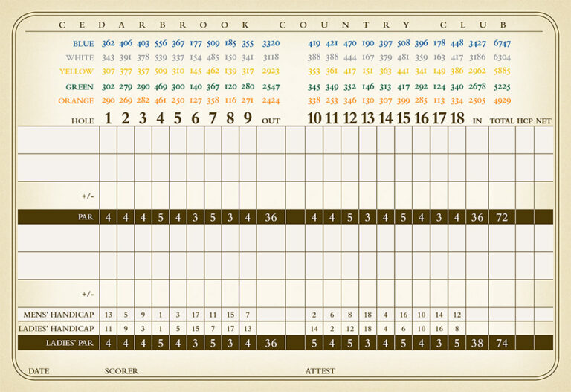The height and width of the screenshot is (392, 571).
Task: Select the GREEN tee row label
Action: [x=79, y=86]
